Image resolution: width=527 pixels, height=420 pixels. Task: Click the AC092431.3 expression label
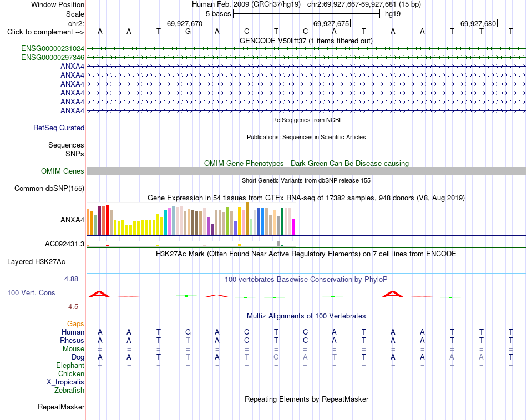point(64,244)
